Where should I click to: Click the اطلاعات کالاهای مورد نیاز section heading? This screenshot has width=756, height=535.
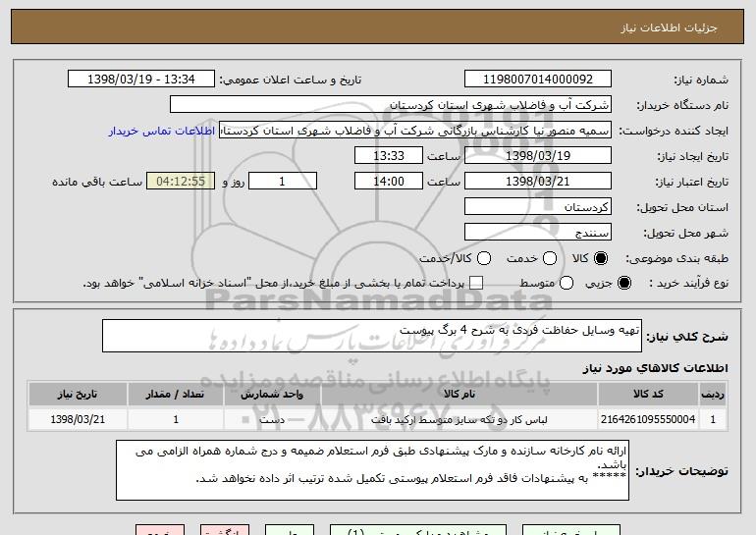(x=655, y=368)
